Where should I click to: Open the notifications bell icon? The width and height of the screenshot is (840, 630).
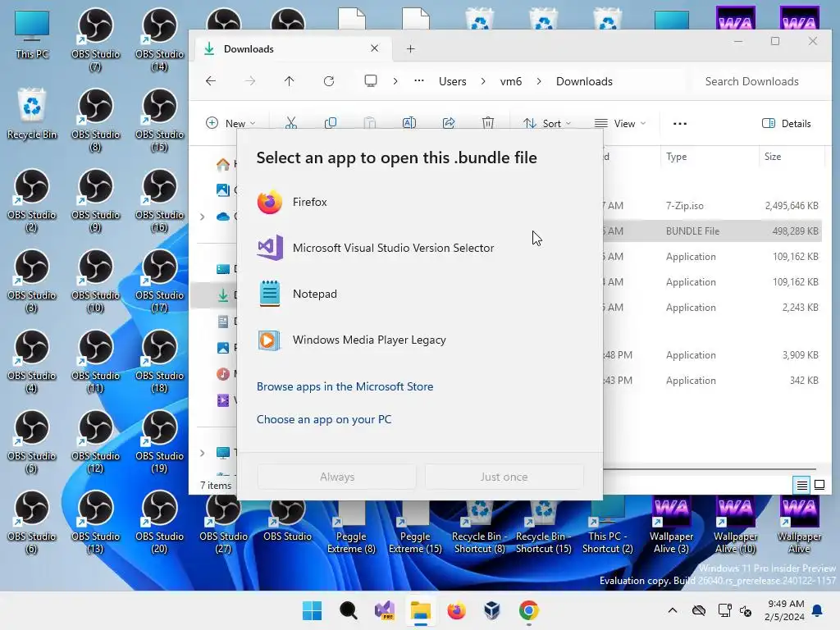(818, 610)
